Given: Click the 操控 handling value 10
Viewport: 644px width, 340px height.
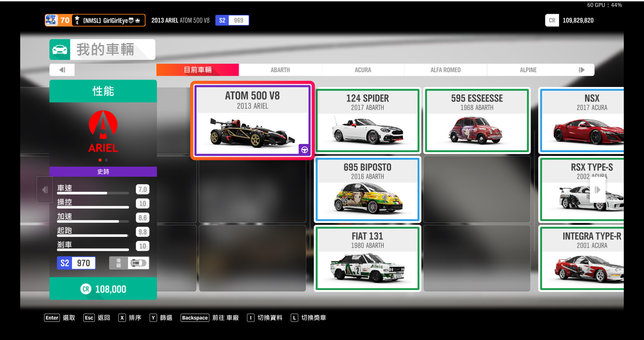Looking at the screenshot, I should (x=142, y=203).
